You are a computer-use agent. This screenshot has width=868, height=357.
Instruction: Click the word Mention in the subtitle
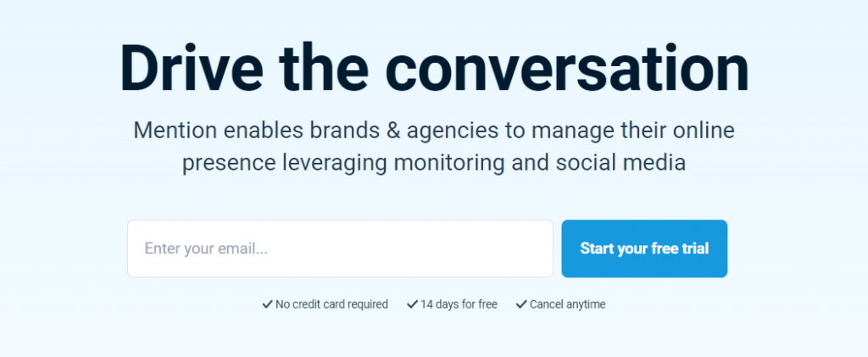(x=176, y=131)
